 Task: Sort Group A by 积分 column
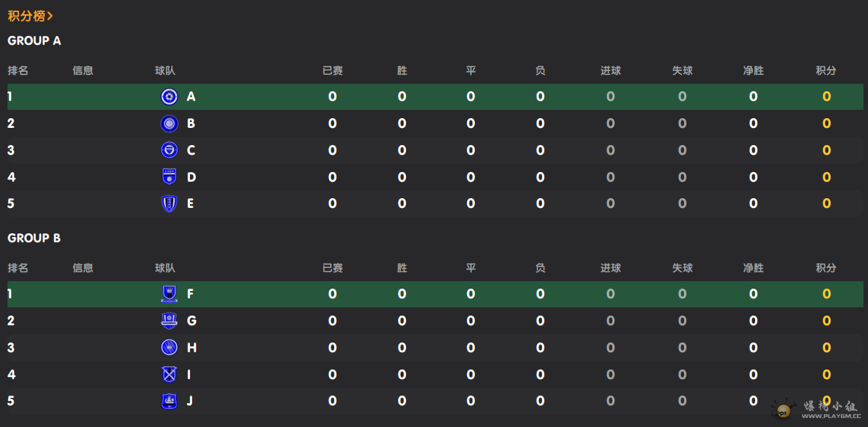tap(825, 71)
